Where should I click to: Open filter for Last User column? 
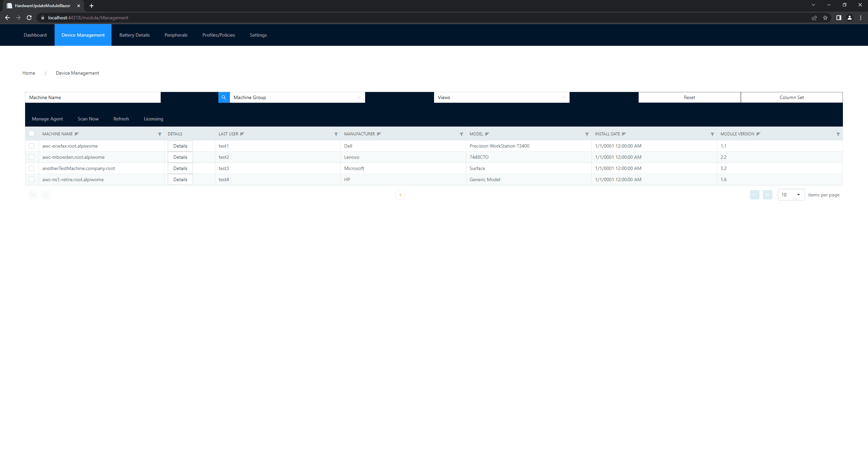(x=336, y=134)
